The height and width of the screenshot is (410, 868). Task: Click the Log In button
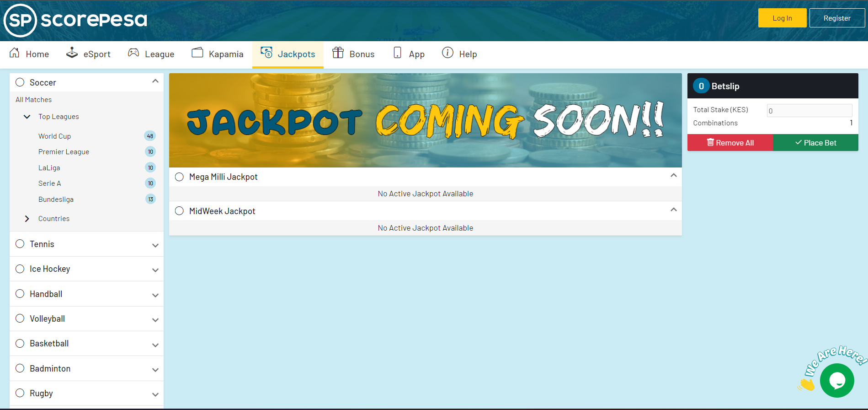[782, 18]
